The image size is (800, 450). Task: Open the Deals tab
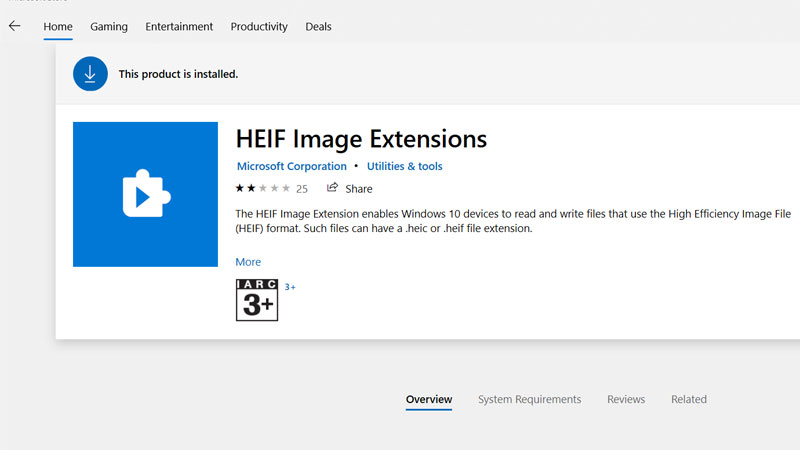click(318, 27)
